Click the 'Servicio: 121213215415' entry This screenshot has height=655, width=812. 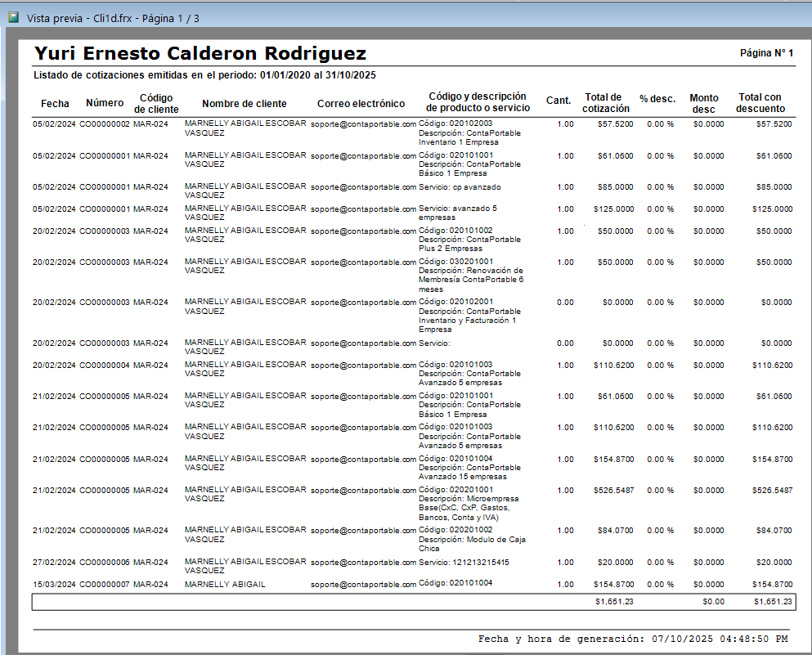(464, 563)
